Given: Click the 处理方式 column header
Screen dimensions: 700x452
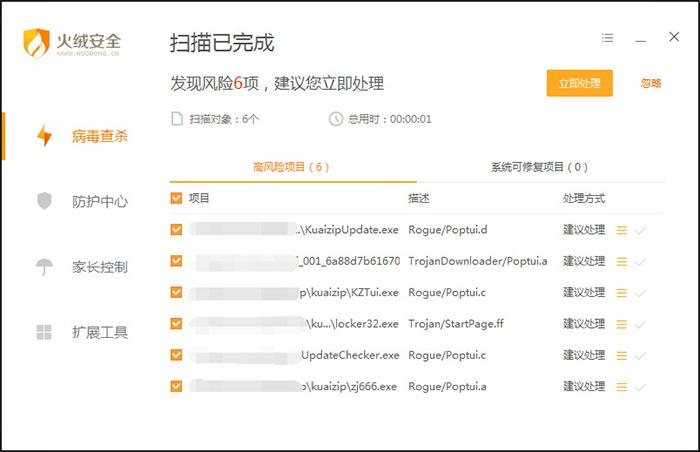Looking at the screenshot, I should (x=584, y=198).
